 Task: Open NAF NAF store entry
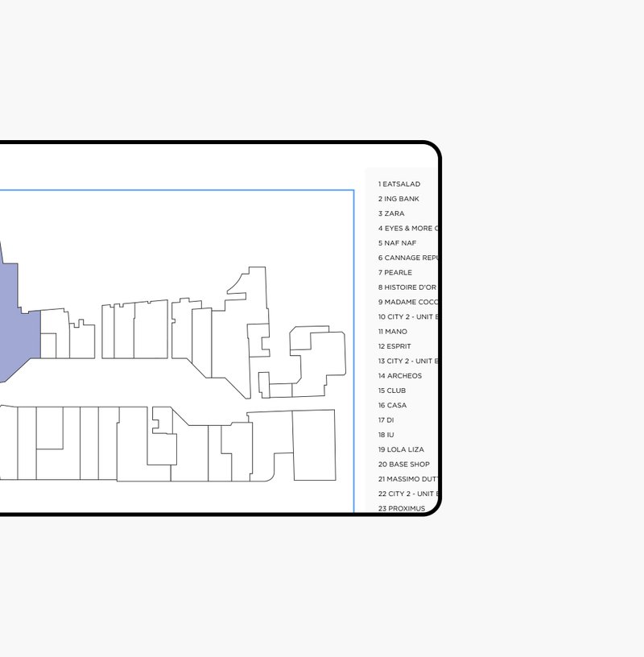[398, 243]
